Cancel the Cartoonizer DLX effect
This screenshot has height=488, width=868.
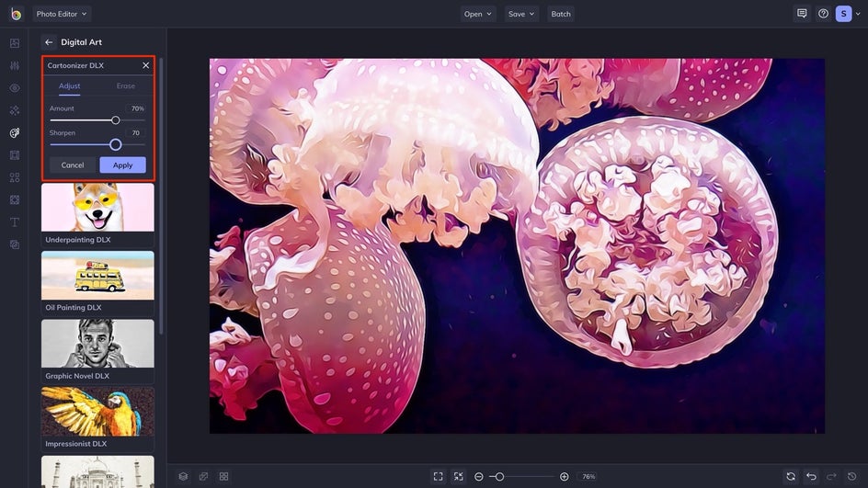tap(73, 165)
